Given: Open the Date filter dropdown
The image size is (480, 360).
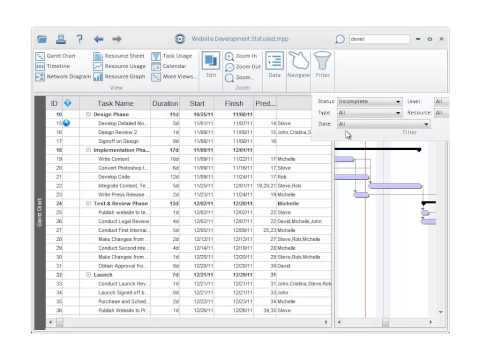Looking at the screenshot, I should point(383,124).
